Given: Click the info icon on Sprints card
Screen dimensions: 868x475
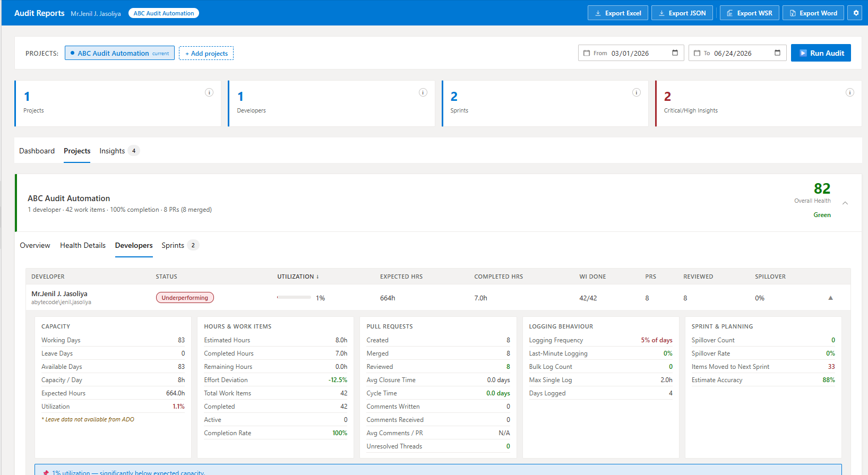Looking at the screenshot, I should point(637,92).
